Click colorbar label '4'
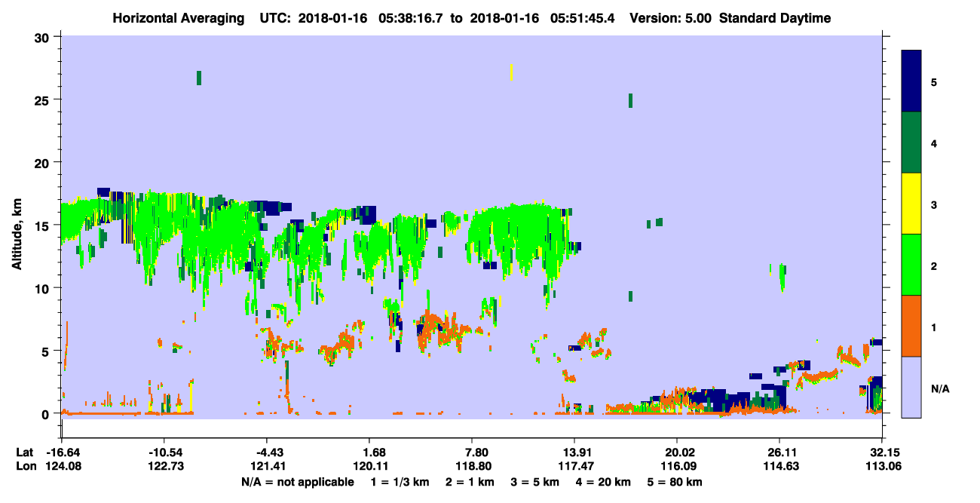 coord(934,143)
